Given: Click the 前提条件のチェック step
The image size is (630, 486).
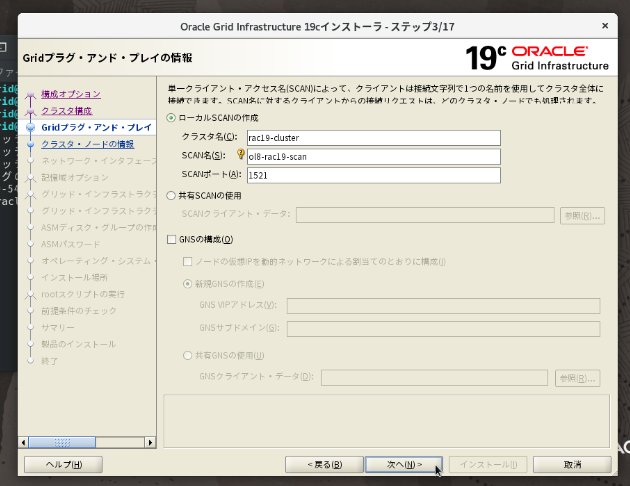Looking at the screenshot, I should tap(79, 311).
